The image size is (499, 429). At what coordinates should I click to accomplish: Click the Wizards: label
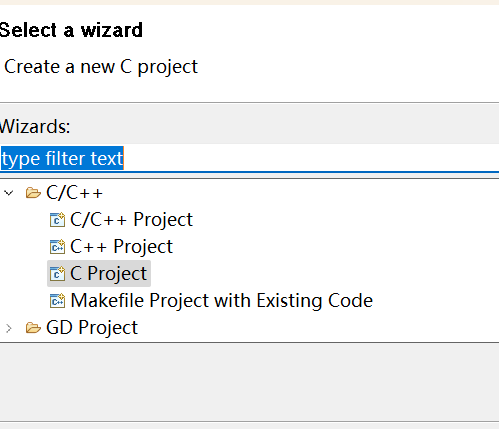[35, 127]
